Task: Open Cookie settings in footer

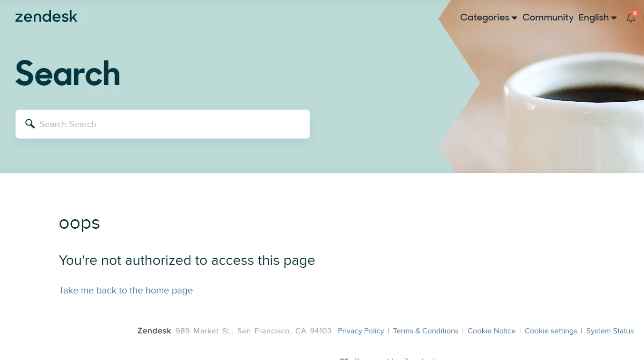Action: [x=551, y=331]
